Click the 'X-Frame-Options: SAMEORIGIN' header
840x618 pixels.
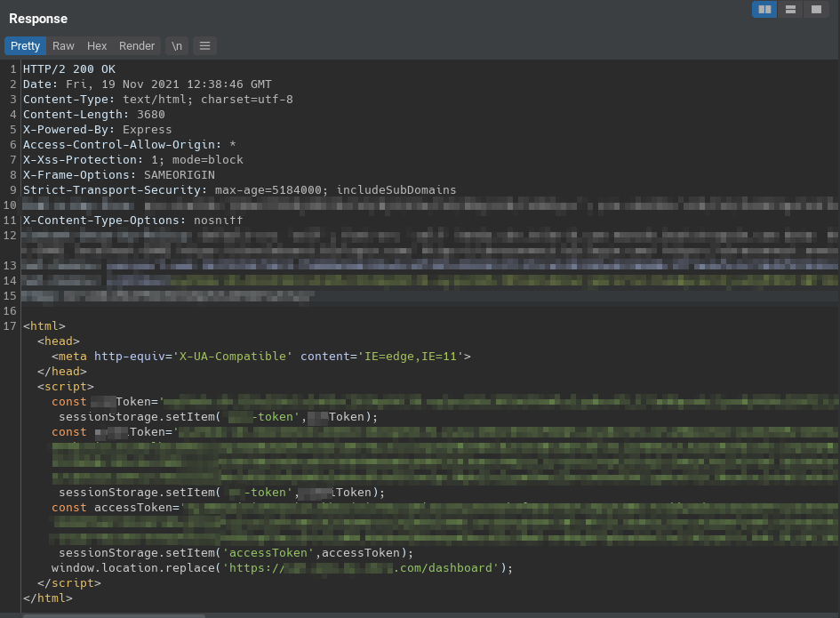click(x=119, y=175)
